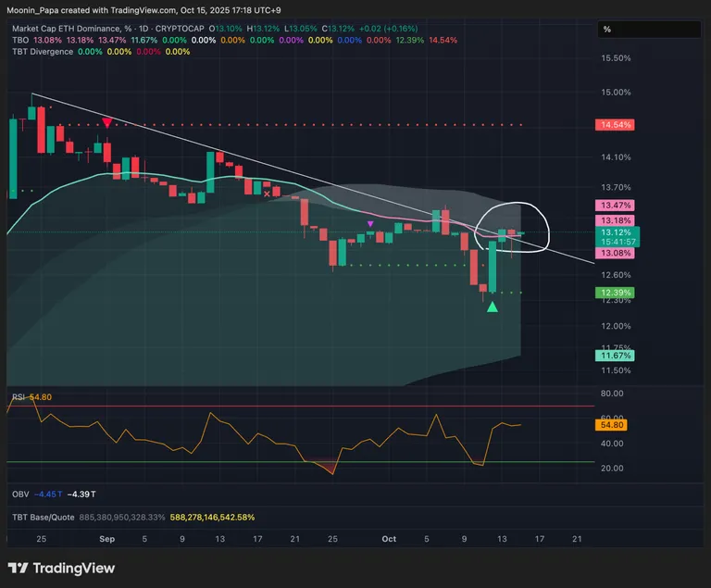This screenshot has height=588, width=711.
Task: Expand the TBT Base/Quote indicator pane
Action: [x=44, y=517]
